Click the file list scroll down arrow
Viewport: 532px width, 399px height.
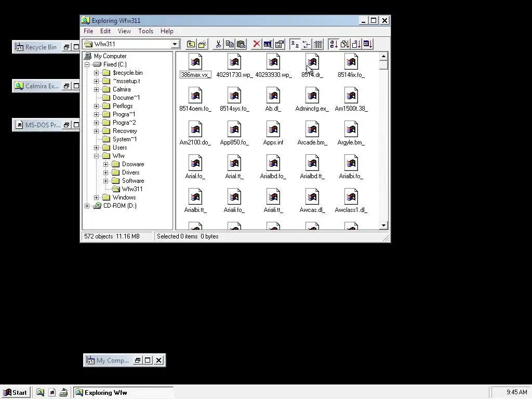[x=383, y=225]
